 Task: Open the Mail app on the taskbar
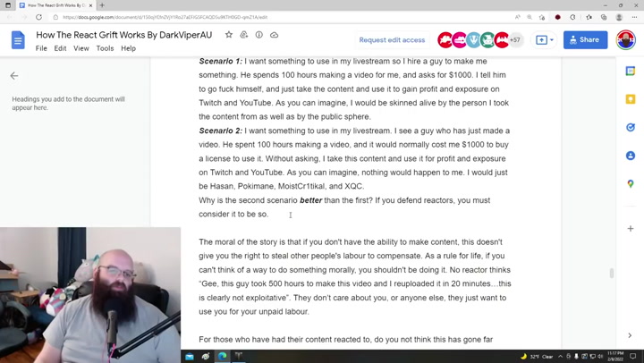(x=190, y=357)
